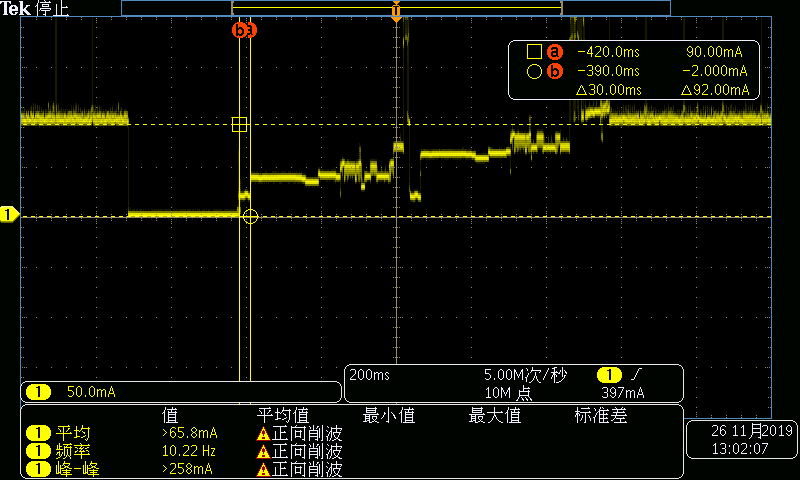Click cursor a amplitude value 90.00mA
800x480 pixels.
point(714,52)
